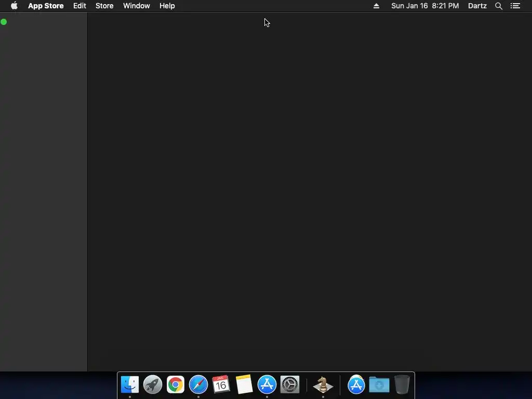Image resolution: width=532 pixels, height=399 pixels.
Task: Open Calendar icon showing 16
Action: pos(221,384)
